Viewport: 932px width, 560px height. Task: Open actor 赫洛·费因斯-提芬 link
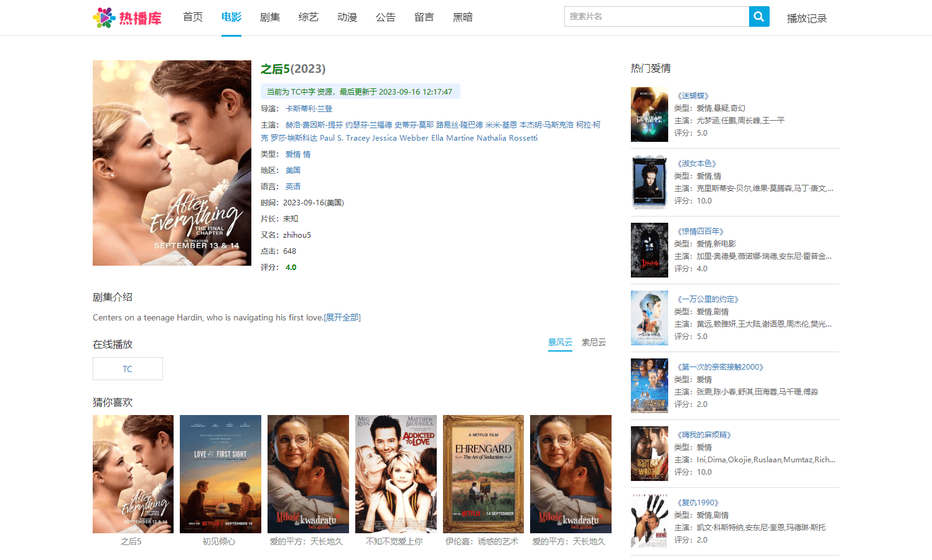314,125
